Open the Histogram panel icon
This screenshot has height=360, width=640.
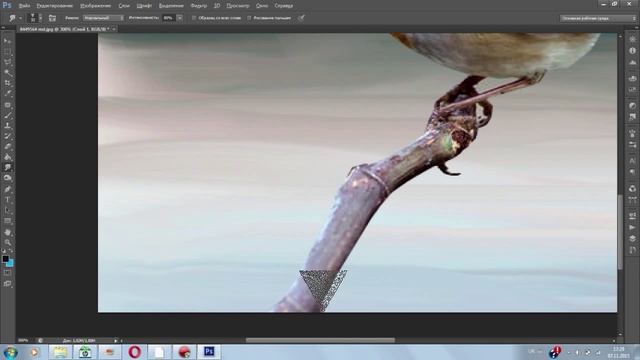[632, 62]
